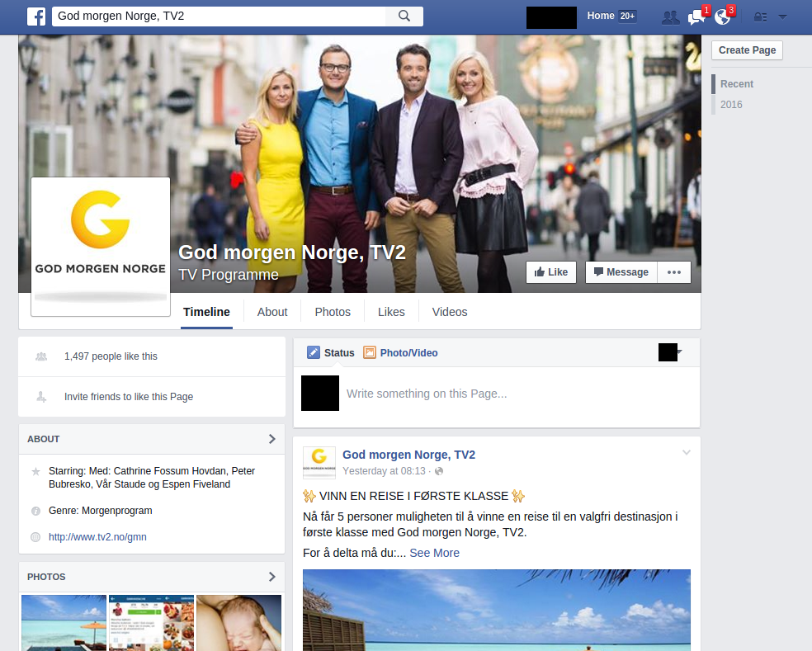This screenshot has width=812, height=651.
Task: Expand the ABOUT section chevron
Action: click(271, 439)
